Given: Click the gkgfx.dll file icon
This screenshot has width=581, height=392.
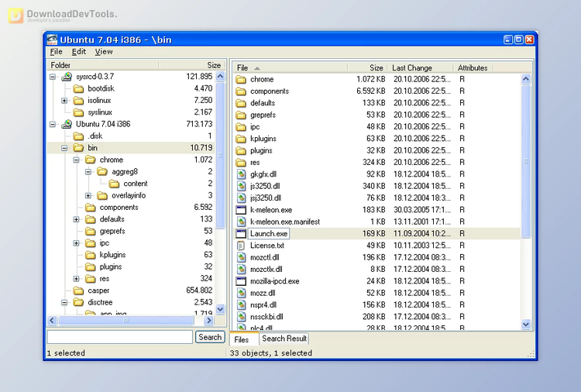Looking at the screenshot, I should (241, 174).
